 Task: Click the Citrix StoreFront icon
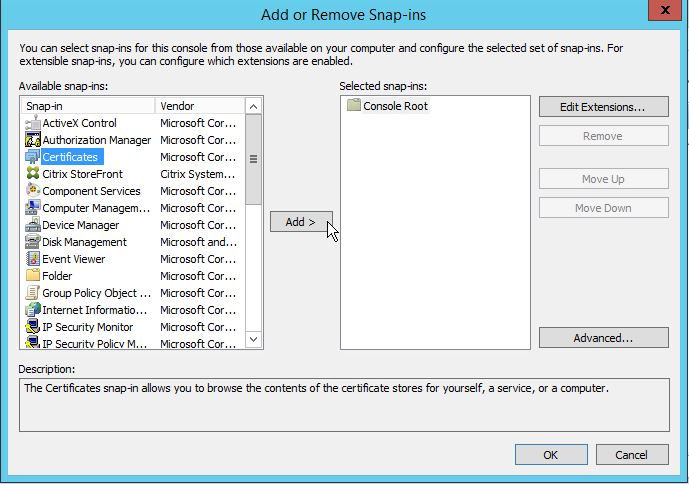[x=33, y=174]
